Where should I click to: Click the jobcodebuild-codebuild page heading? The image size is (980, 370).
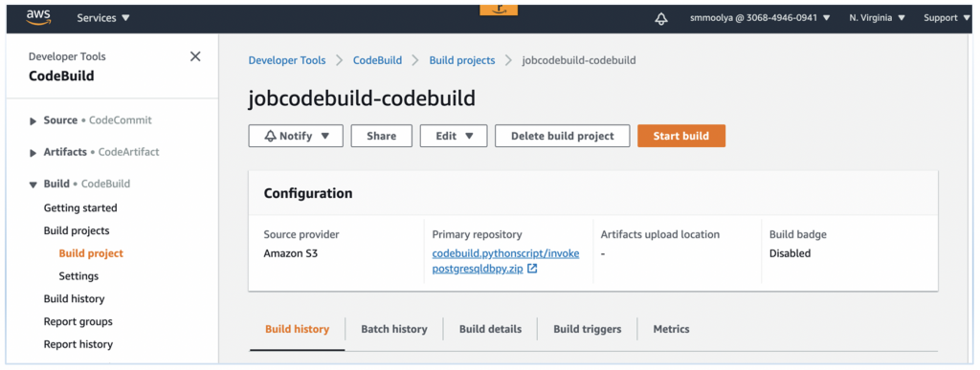point(362,98)
